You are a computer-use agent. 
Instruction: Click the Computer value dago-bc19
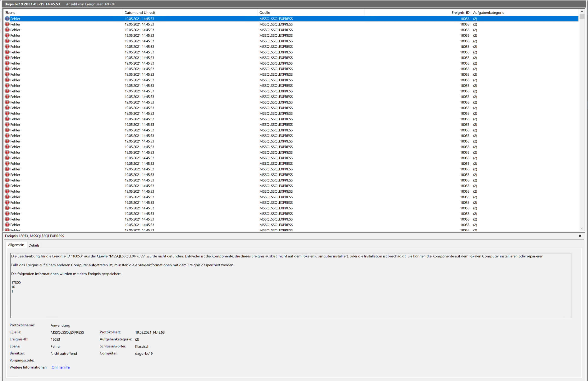144,353
